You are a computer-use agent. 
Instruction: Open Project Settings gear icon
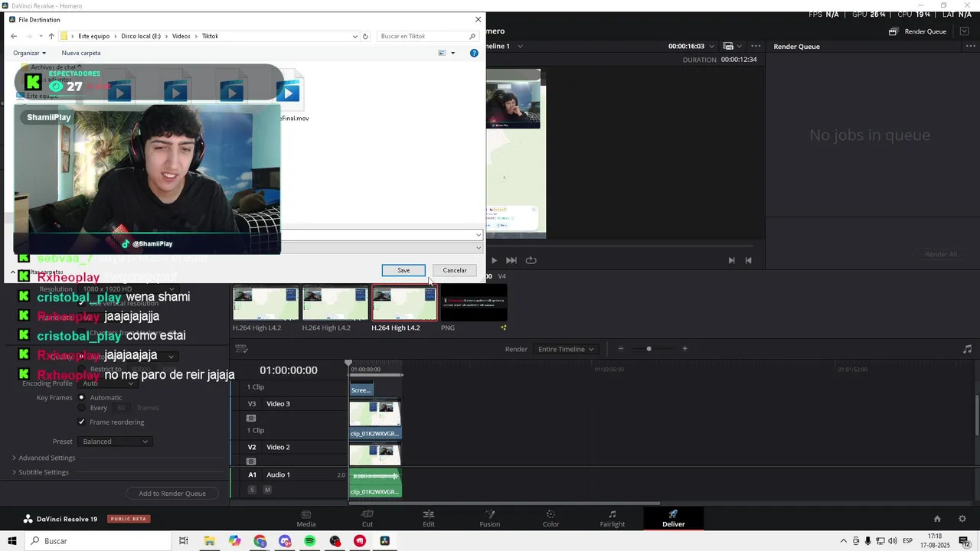(x=962, y=518)
